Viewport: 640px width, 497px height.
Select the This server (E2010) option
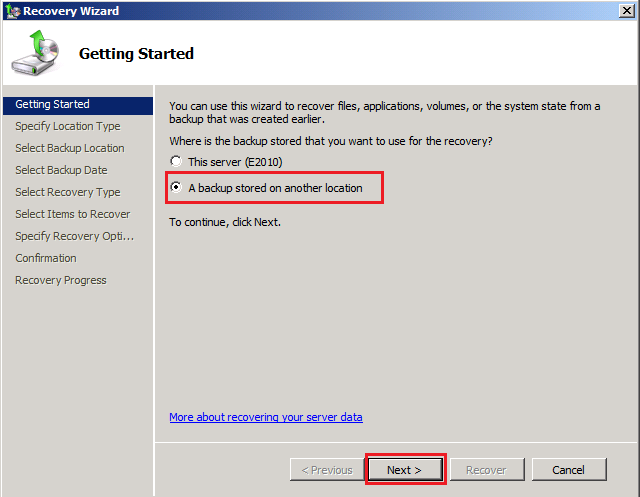tap(176, 162)
